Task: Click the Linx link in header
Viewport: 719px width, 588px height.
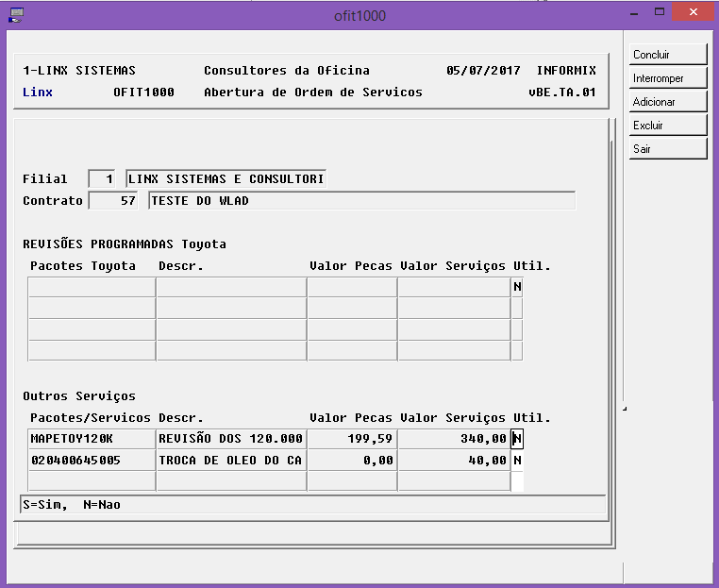Action: [38, 92]
